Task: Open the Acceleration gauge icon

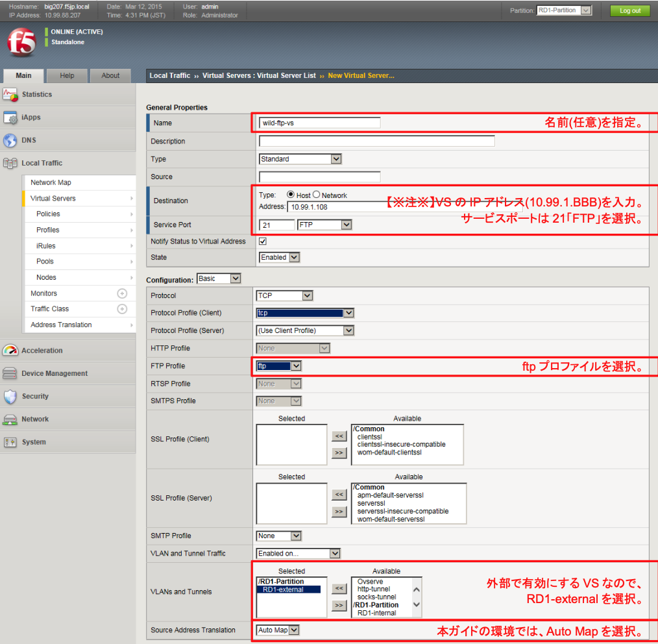Action: [10, 350]
